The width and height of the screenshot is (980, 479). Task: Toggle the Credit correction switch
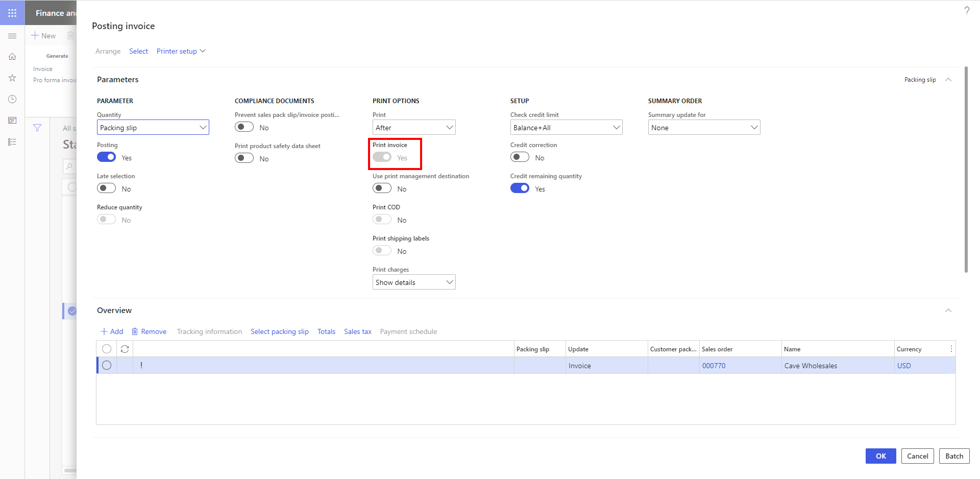[x=520, y=157]
